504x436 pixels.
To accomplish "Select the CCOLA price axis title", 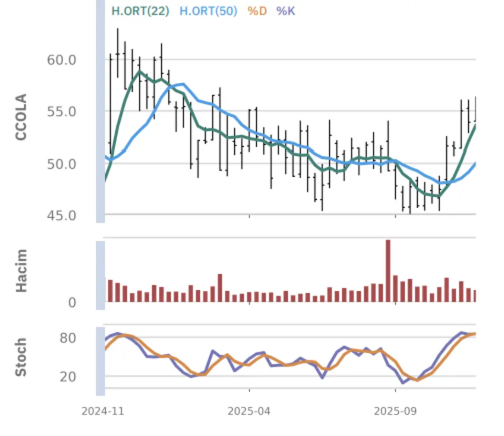I will (21, 117).
